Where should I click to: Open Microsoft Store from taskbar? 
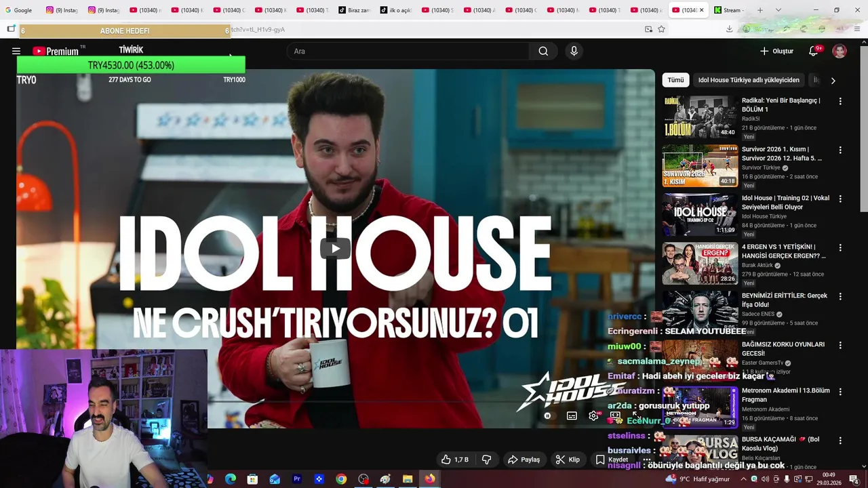coord(252,479)
